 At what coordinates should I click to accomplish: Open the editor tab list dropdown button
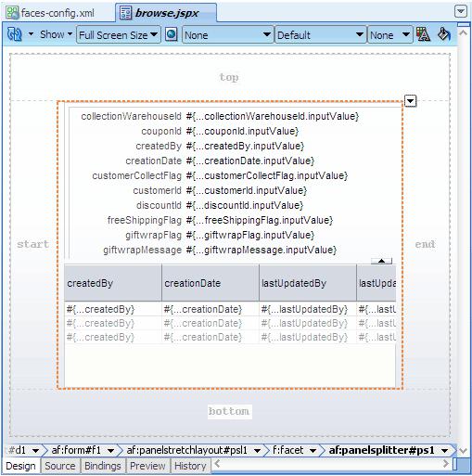tap(461, 11)
